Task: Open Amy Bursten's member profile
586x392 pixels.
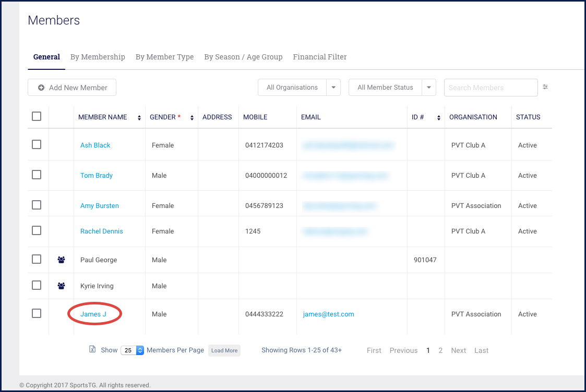Action: 100,206
